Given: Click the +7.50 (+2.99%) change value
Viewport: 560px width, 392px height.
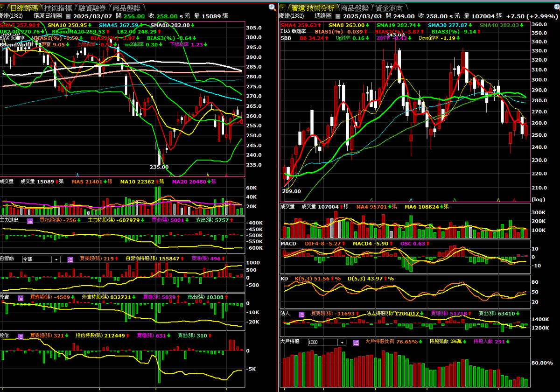Looking at the screenshot, I should pos(532,16).
